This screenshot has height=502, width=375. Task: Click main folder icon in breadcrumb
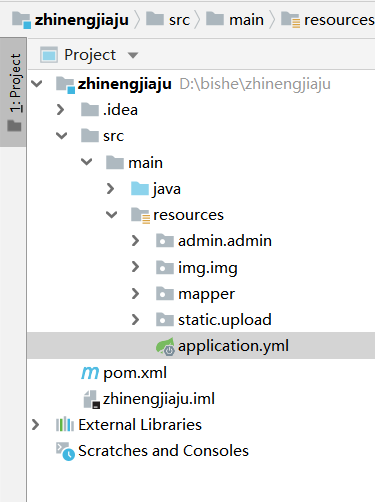coord(215,19)
